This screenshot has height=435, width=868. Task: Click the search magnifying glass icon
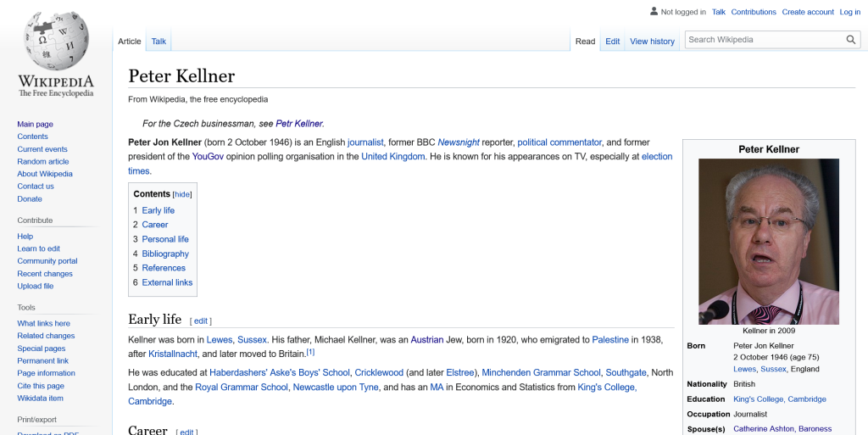[x=851, y=40]
